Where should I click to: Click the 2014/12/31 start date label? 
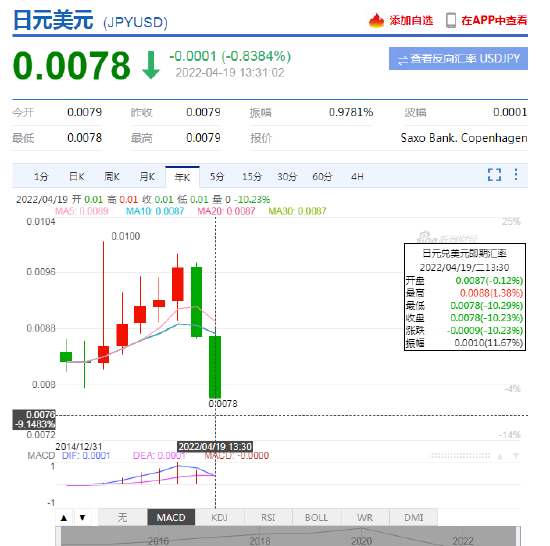(x=79, y=446)
